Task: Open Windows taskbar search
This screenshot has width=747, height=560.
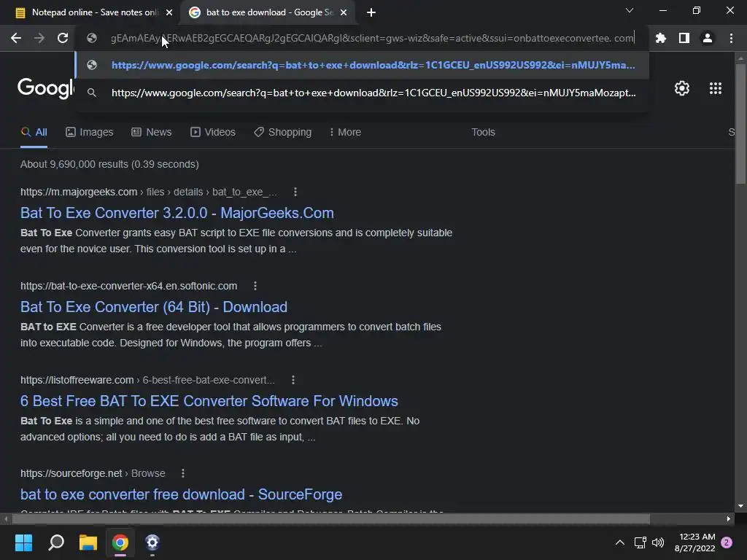Action: tap(56, 542)
